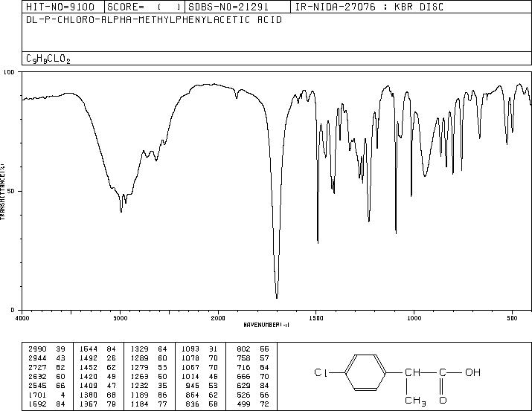Viewport: 532px width, 411px height.
Task: Select the compound name DL-P-chloro-alpha-methylphenylacetic acid
Action: pyautogui.click(x=154, y=20)
